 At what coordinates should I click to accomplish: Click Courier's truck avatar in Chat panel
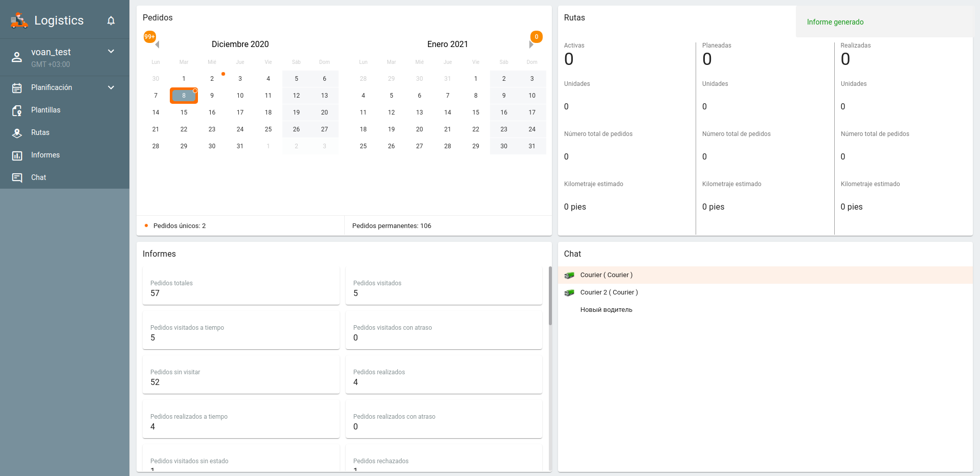[569, 275]
